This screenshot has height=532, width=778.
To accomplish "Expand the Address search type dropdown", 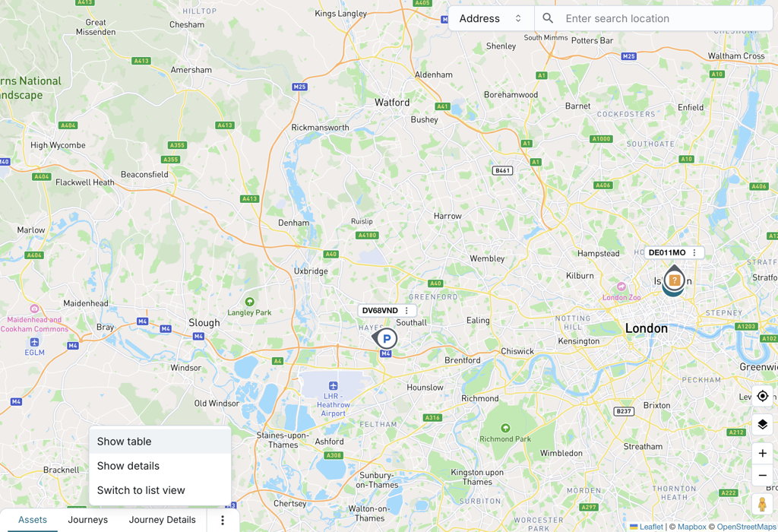I will point(491,18).
